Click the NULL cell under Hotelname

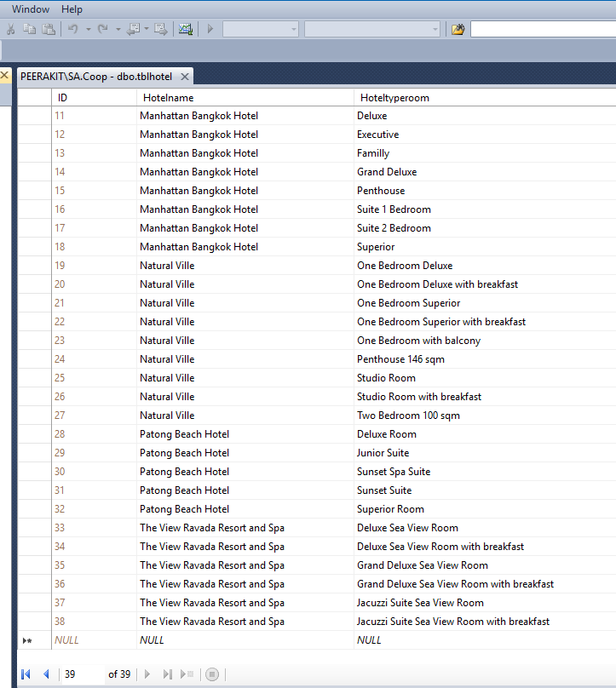tap(245, 640)
